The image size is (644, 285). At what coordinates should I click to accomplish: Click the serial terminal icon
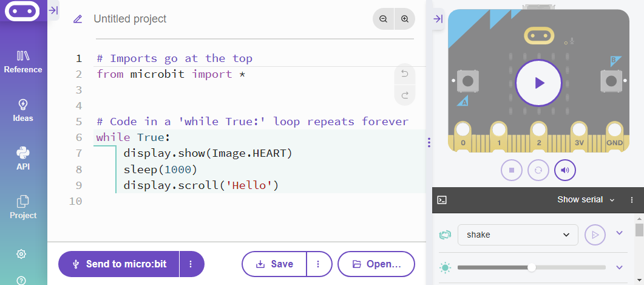(442, 201)
